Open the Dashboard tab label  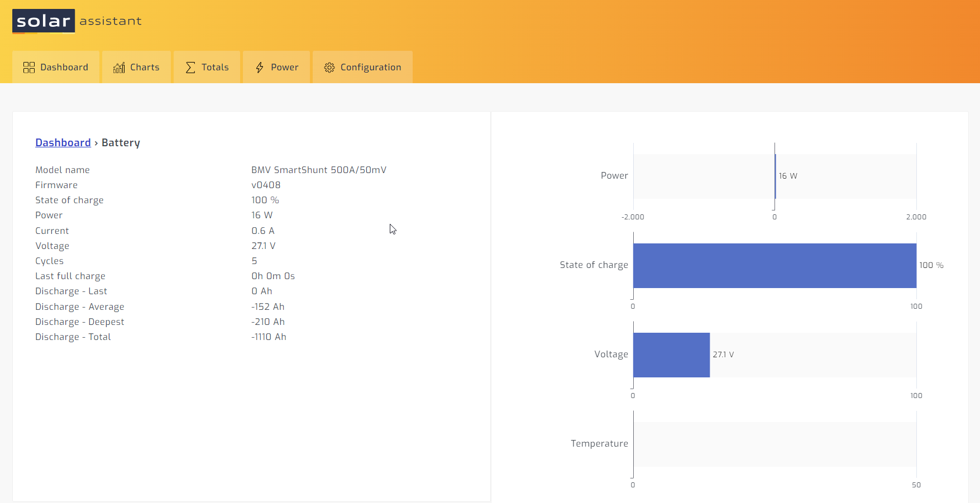(64, 67)
